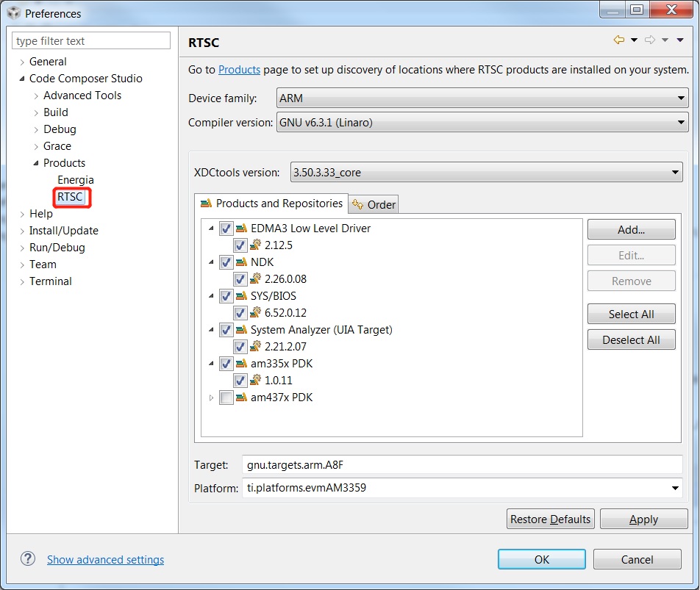Collapse the SYS/BIOS tree node
Viewport: 700px width, 590px height.
click(211, 295)
